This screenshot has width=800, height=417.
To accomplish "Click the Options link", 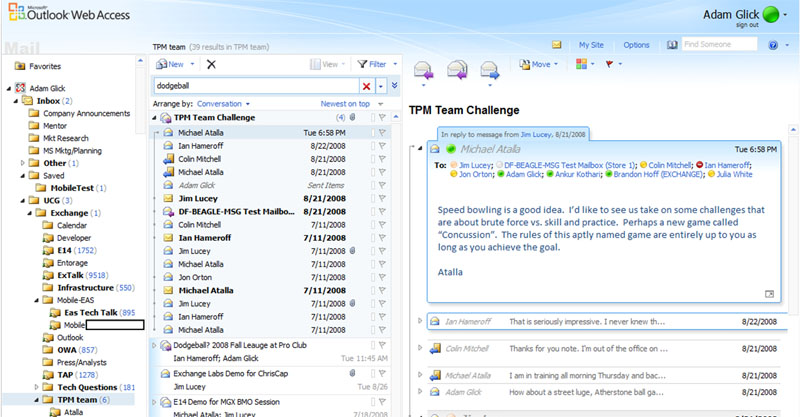I will point(636,45).
